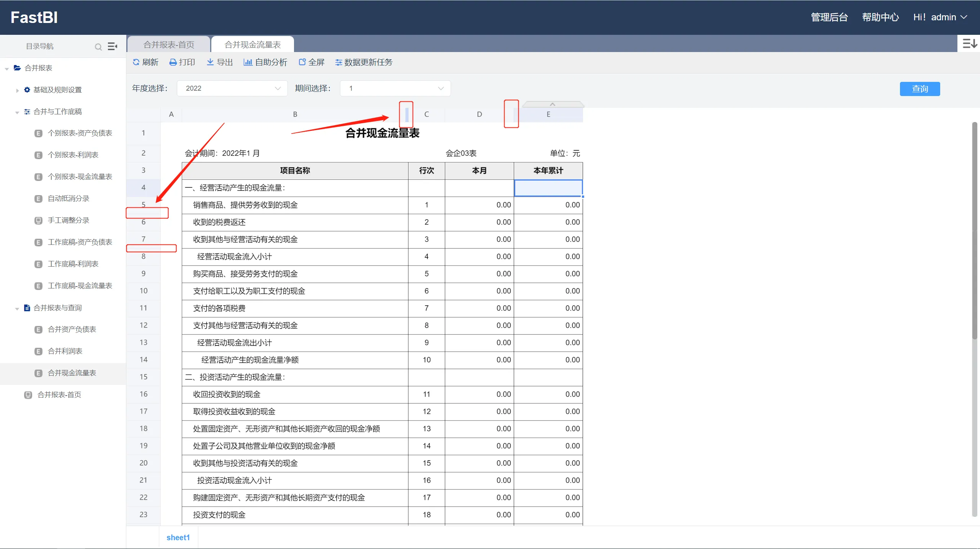Click the icon beside 个别报表-利润表
The image size is (980, 549).
(38, 155)
